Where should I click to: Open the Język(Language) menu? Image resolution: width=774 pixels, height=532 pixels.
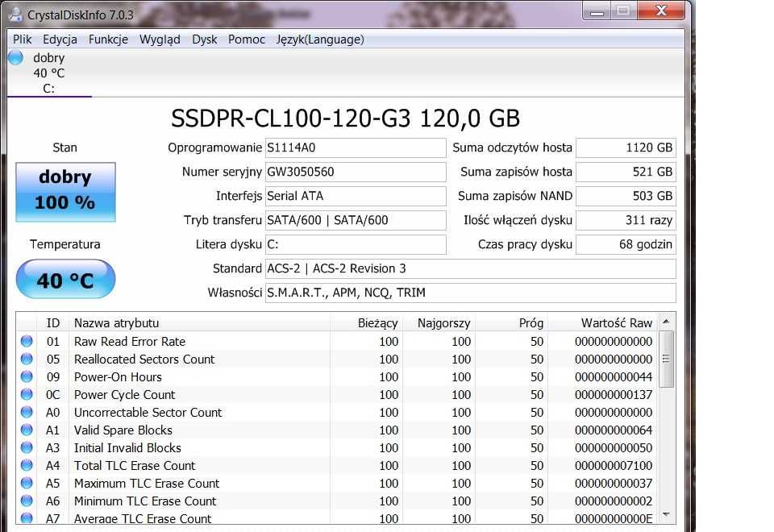pyautogui.click(x=320, y=39)
